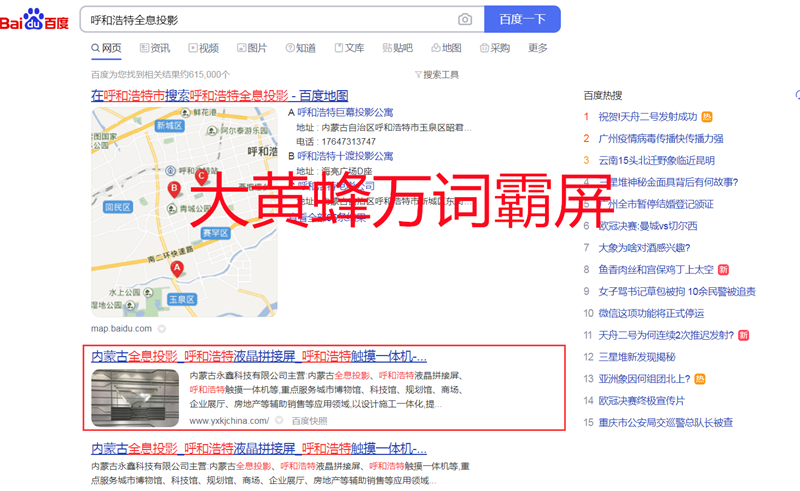Open 百度快照 cached page
The image size is (800, 491).
(310, 421)
